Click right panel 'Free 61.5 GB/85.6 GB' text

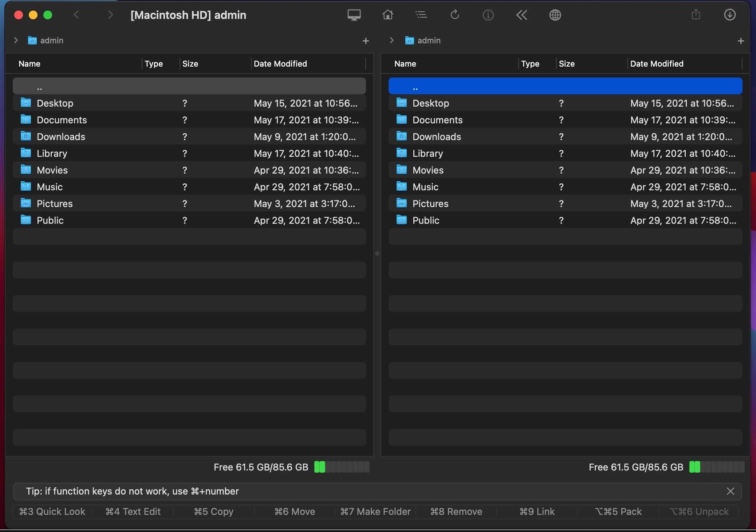pos(636,467)
